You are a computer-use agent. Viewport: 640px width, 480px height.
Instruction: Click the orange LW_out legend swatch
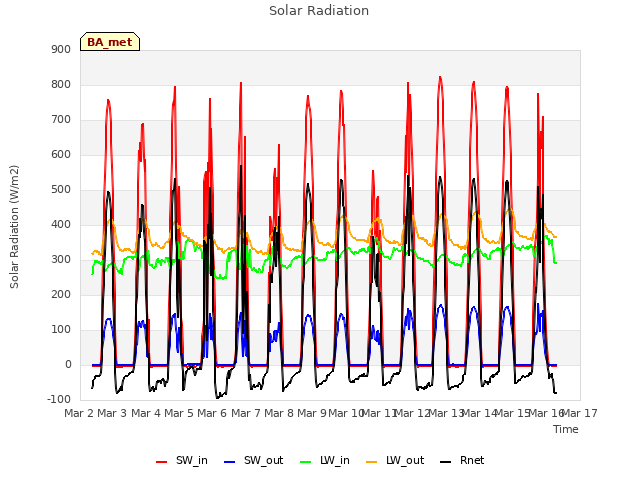372,462
